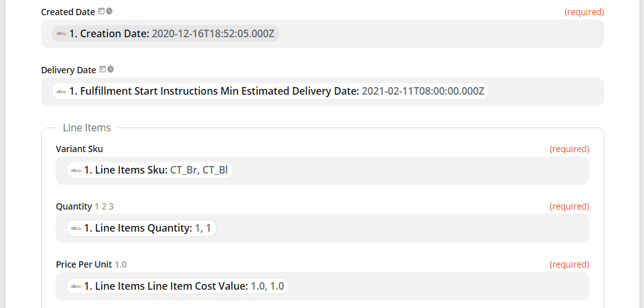Select the Fulfillment Start Instructions delivery date pill

click(271, 92)
